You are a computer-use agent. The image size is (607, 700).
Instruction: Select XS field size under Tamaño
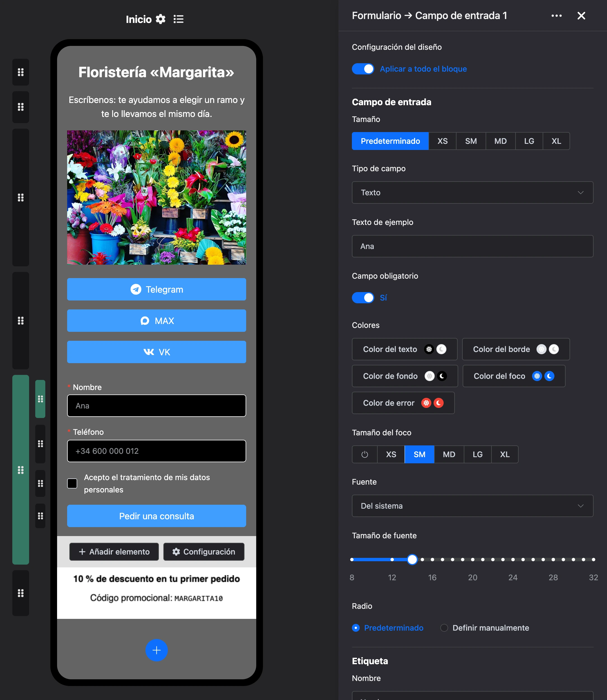442,141
